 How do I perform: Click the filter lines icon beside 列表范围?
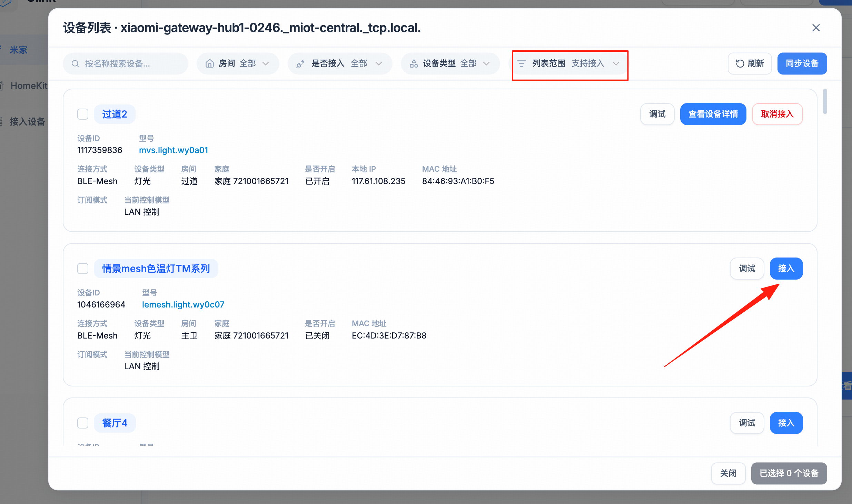coord(522,64)
